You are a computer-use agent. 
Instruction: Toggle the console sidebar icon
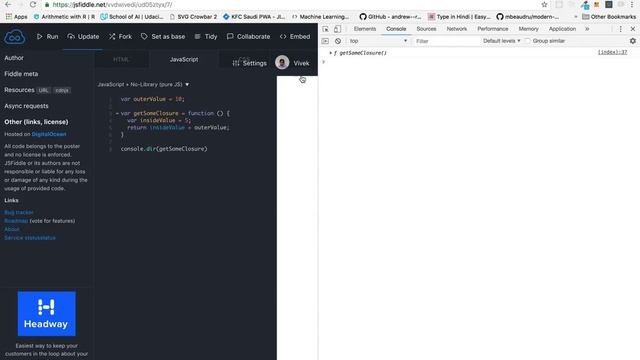(x=325, y=41)
